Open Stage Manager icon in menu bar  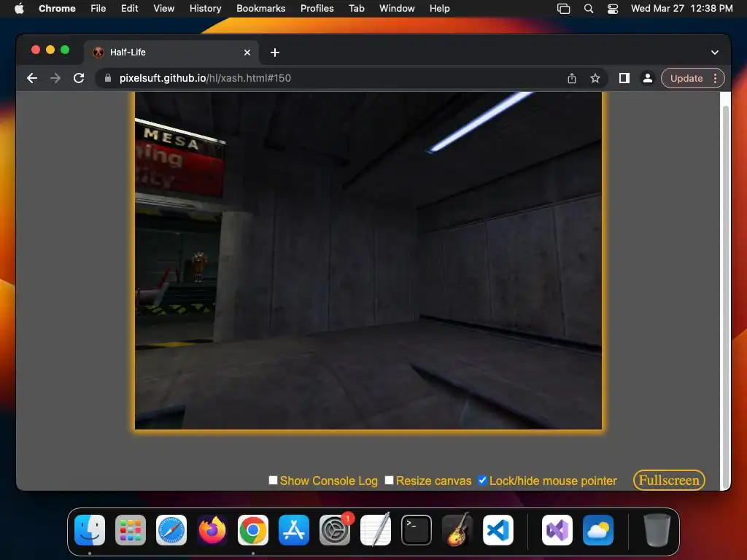point(564,8)
